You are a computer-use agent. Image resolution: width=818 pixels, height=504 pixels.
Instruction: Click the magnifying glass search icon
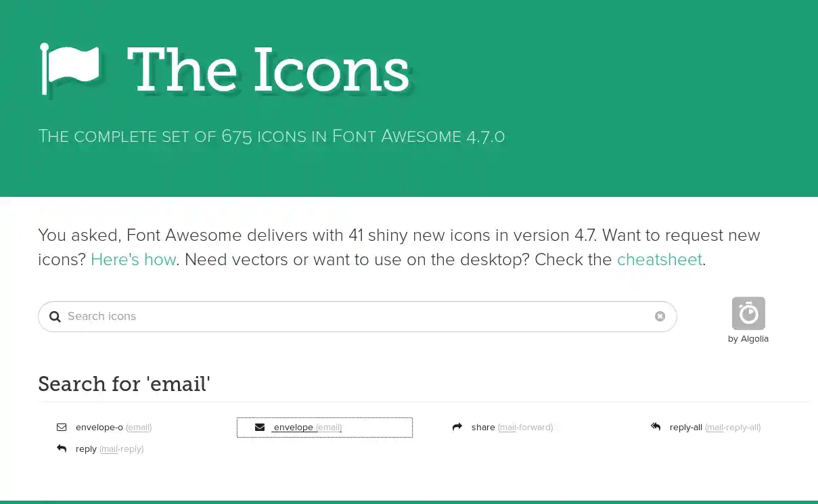point(55,317)
